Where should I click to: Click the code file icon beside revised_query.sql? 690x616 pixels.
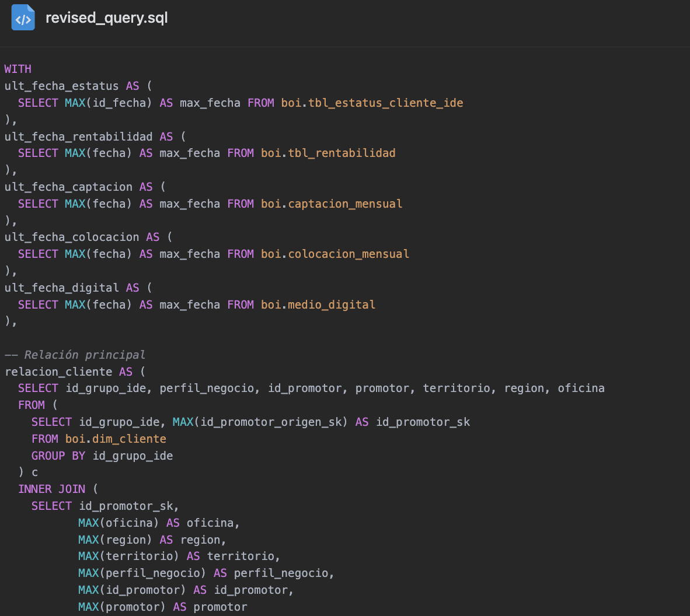(x=23, y=18)
